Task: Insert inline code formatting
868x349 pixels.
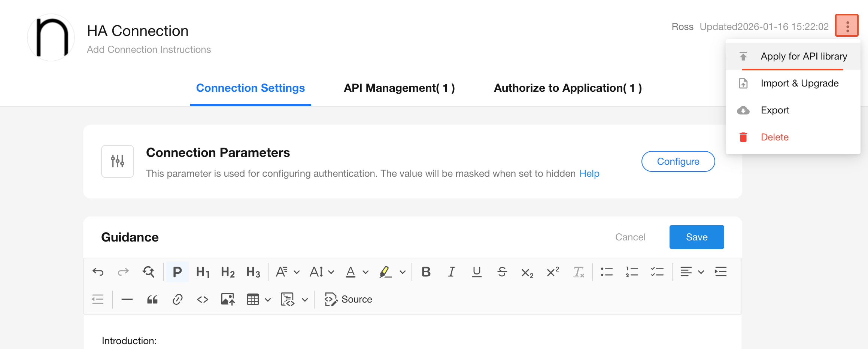Action: pyautogui.click(x=203, y=300)
